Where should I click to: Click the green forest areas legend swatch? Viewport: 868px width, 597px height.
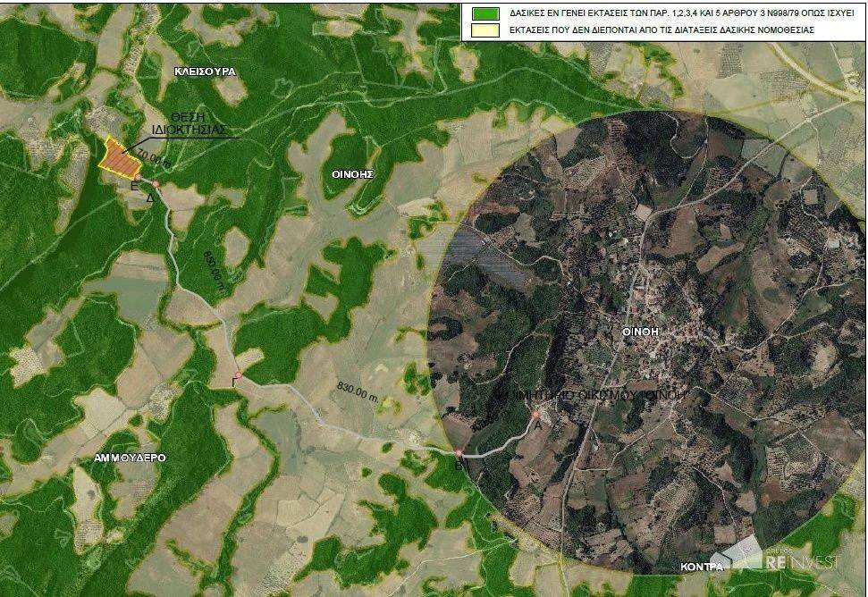486,13
